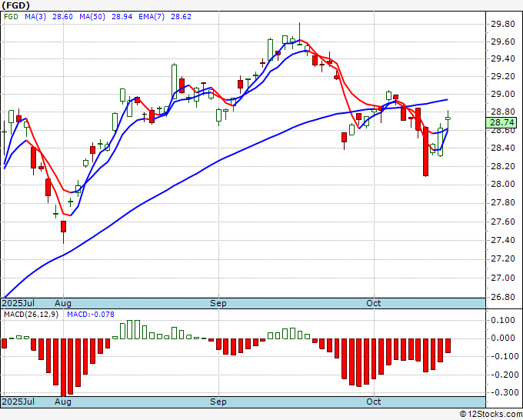Click the MA(50) legend label
The image size is (523, 420).
click(x=92, y=17)
